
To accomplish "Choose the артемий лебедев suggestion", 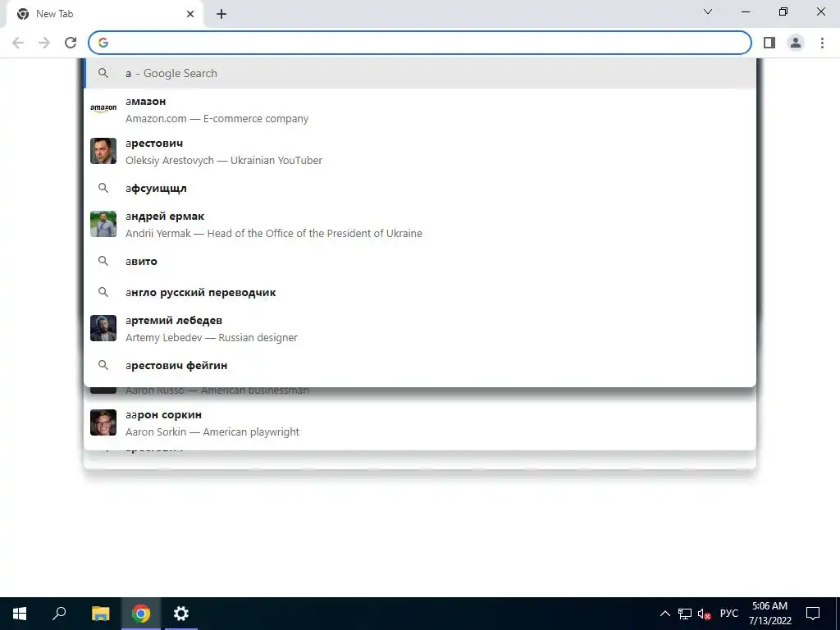I will coord(420,328).
